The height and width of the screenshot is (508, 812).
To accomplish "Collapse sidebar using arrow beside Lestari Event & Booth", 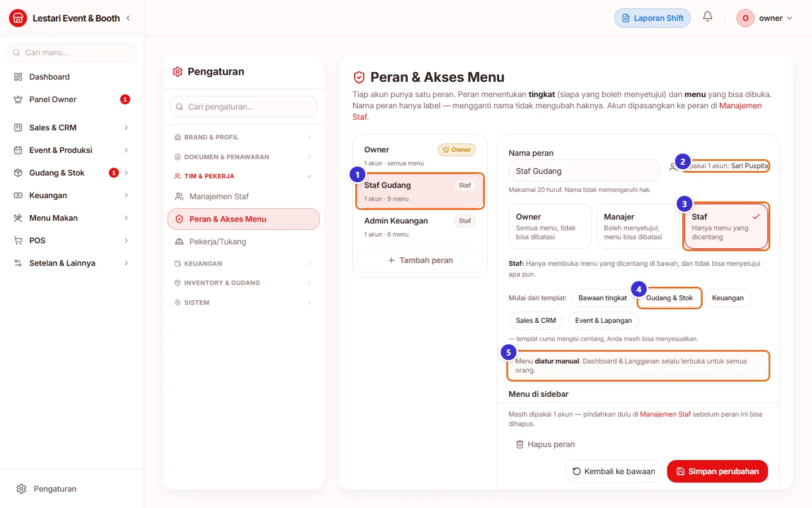I will tap(128, 18).
